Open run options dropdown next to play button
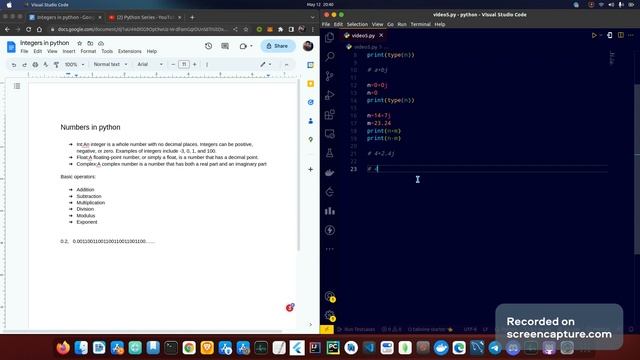 (601, 36)
